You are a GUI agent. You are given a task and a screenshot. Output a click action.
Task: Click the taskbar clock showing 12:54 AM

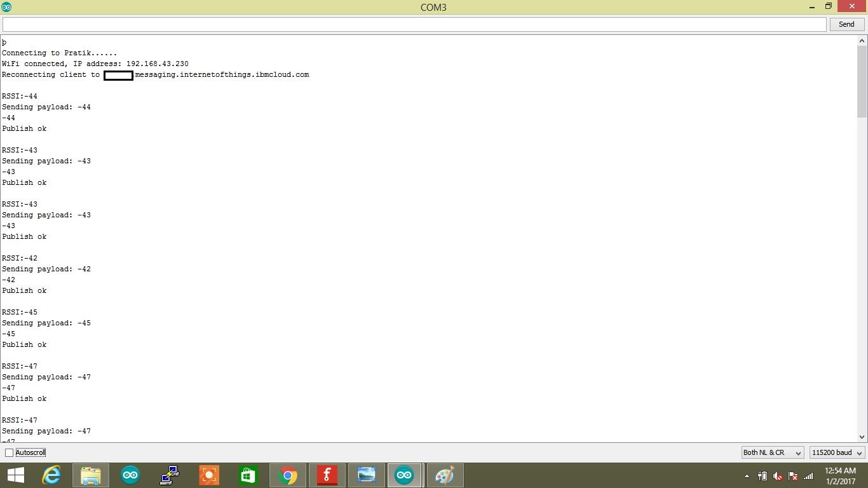[840, 476]
